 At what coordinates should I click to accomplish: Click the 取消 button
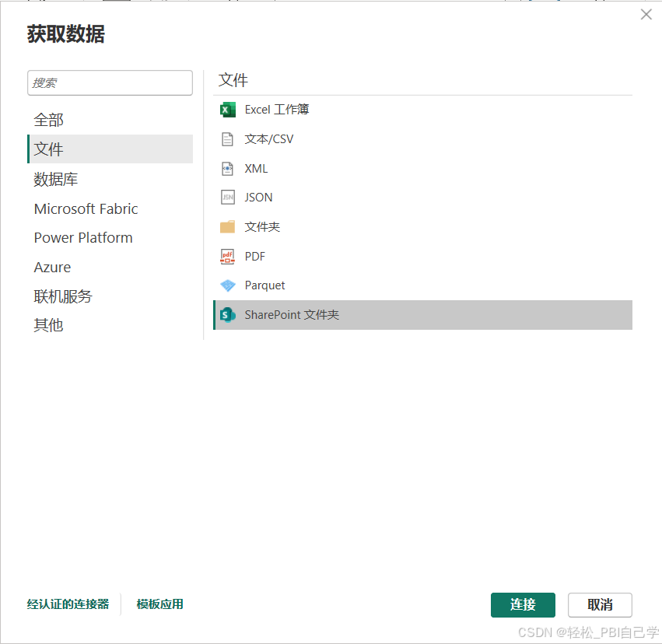coord(600,605)
